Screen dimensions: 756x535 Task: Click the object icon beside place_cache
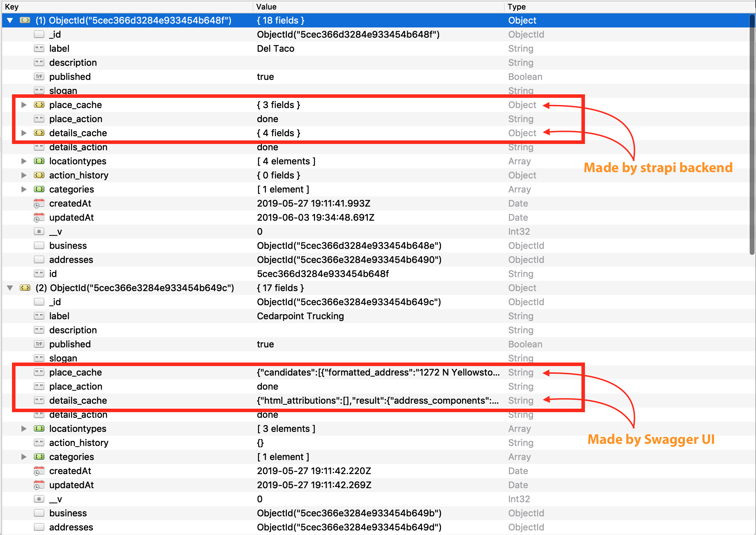[39, 105]
